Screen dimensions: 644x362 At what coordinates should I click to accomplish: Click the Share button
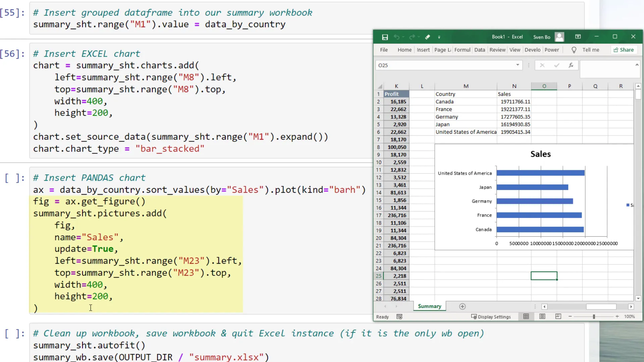(x=624, y=50)
